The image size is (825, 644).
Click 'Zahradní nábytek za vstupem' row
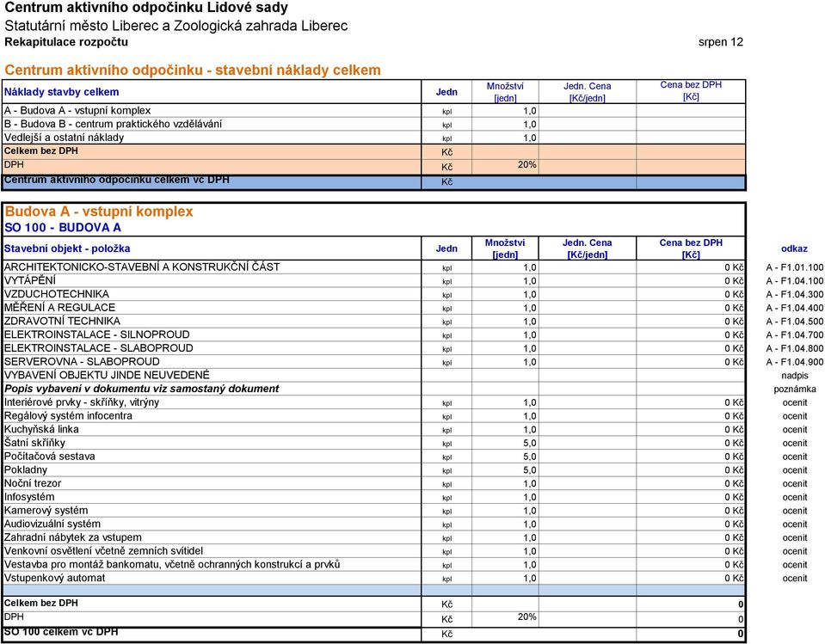tap(373, 537)
